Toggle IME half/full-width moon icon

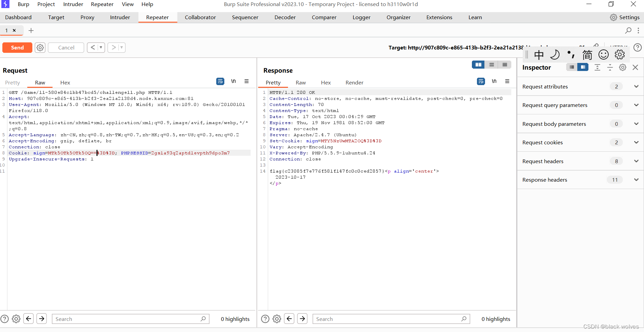coord(555,54)
